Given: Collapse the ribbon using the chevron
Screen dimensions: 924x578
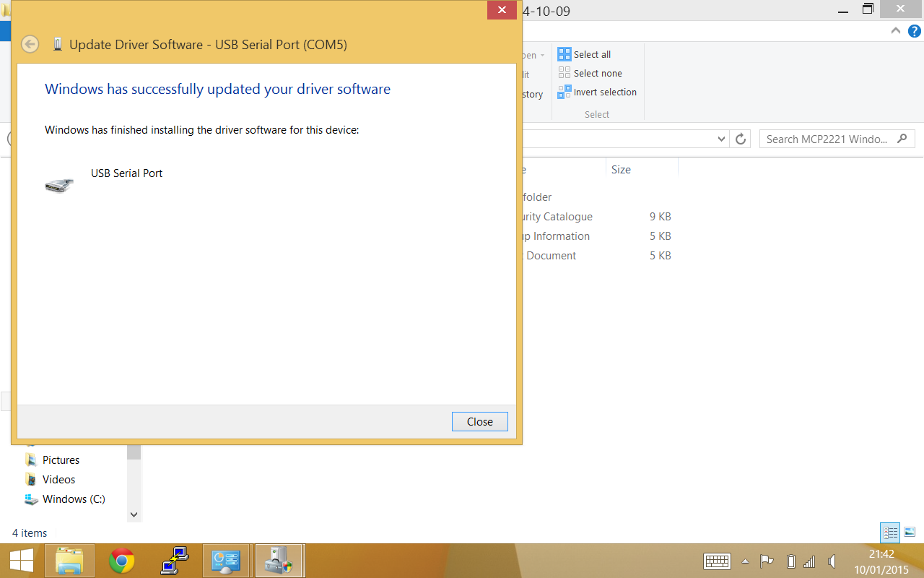Looking at the screenshot, I should (895, 32).
